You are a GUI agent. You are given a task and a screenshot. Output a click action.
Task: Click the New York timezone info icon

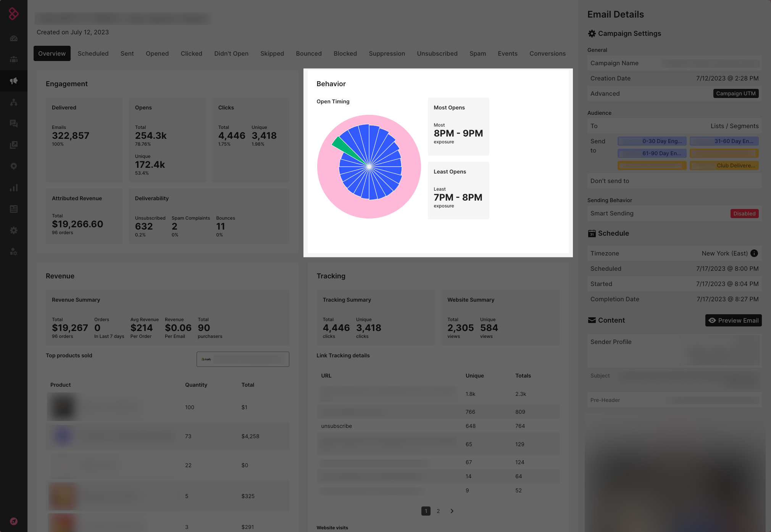[x=754, y=253]
